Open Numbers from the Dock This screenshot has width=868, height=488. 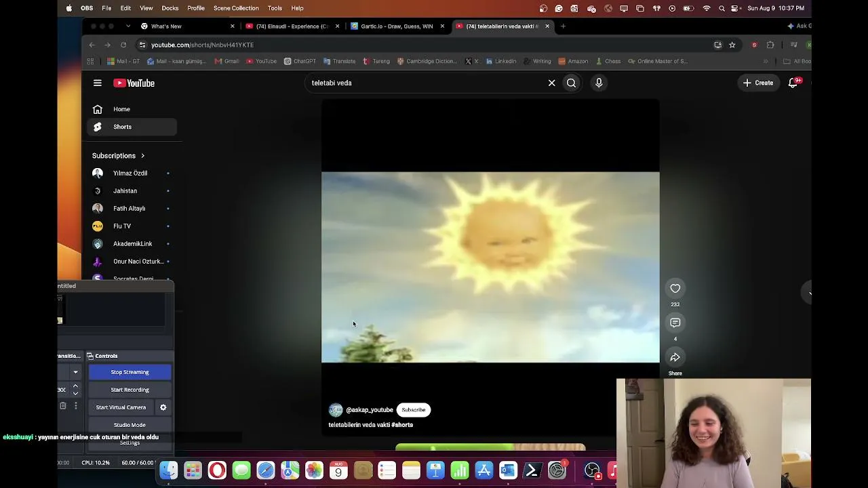point(460,470)
